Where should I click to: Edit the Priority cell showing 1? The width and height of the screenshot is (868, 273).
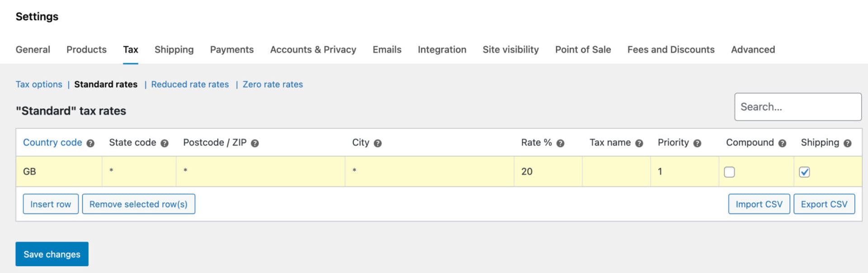pos(685,172)
